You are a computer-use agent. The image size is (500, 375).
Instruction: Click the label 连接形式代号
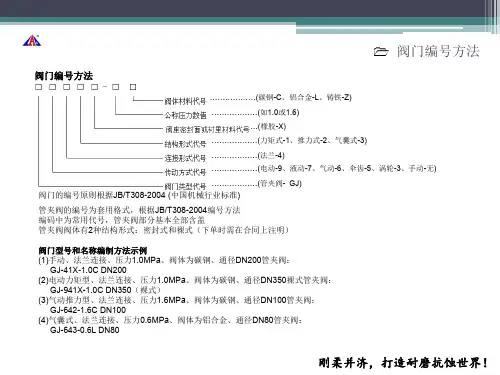click(x=185, y=158)
